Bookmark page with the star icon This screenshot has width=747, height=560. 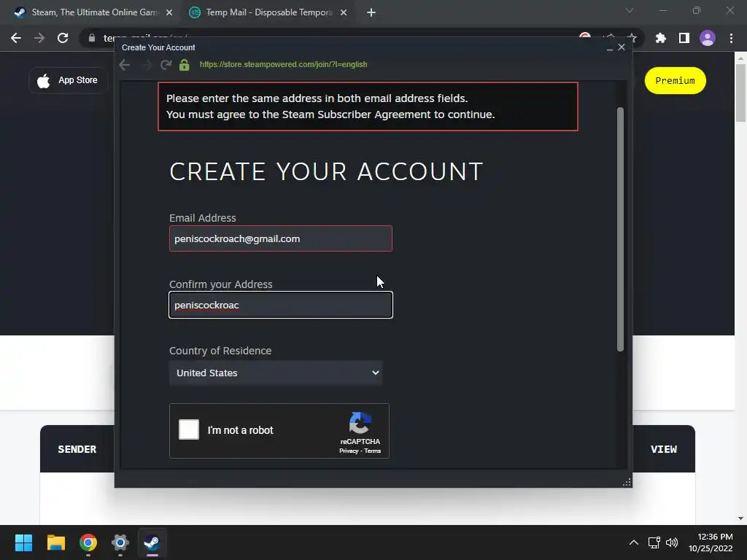point(632,38)
